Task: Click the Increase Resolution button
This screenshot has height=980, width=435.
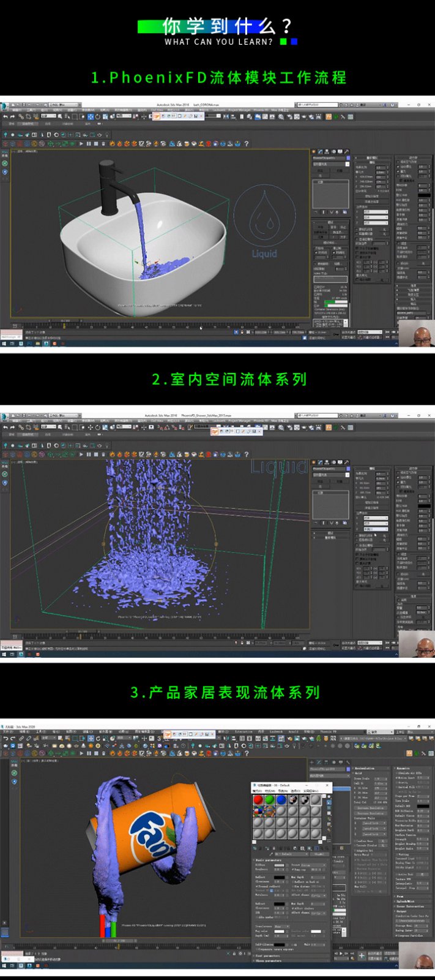Action: point(371,808)
